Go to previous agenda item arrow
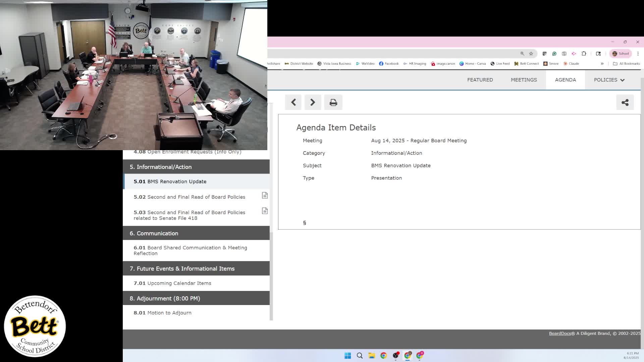644x362 pixels. click(x=293, y=102)
